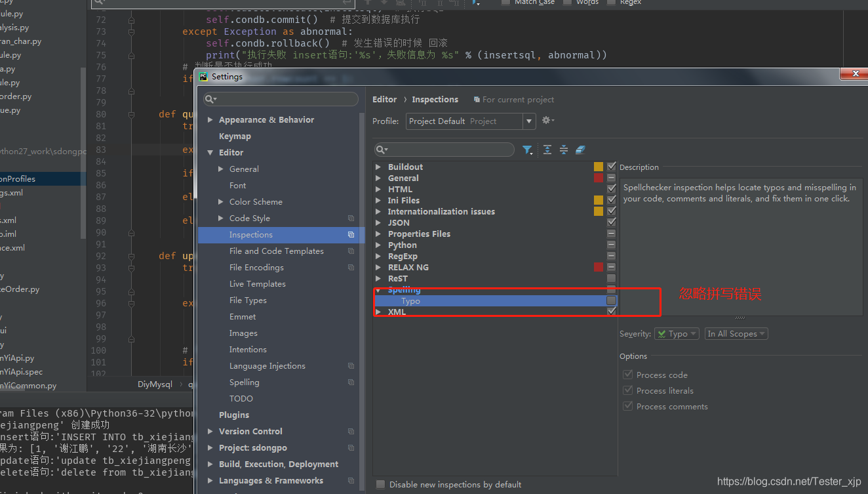868x494 pixels.
Task: Open the Severity Typo dropdown
Action: (677, 334)
